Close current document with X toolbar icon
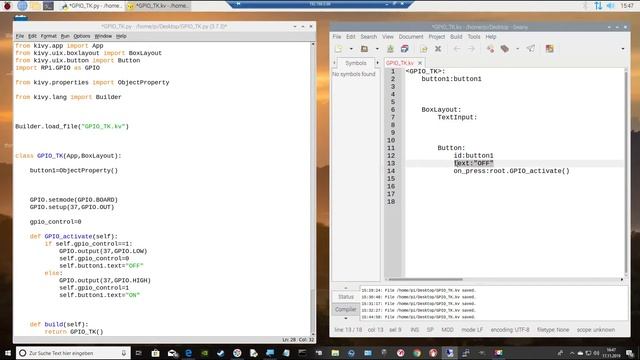The image size is (640, 360). point(438,49)
